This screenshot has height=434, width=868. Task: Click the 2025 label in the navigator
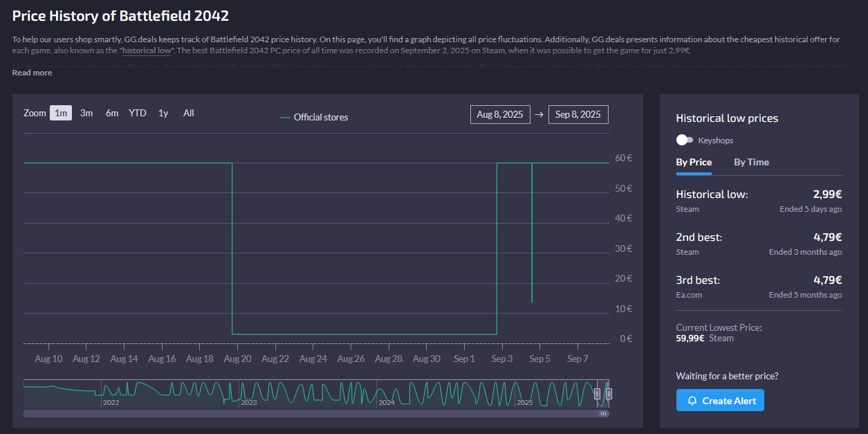(524, 402)
